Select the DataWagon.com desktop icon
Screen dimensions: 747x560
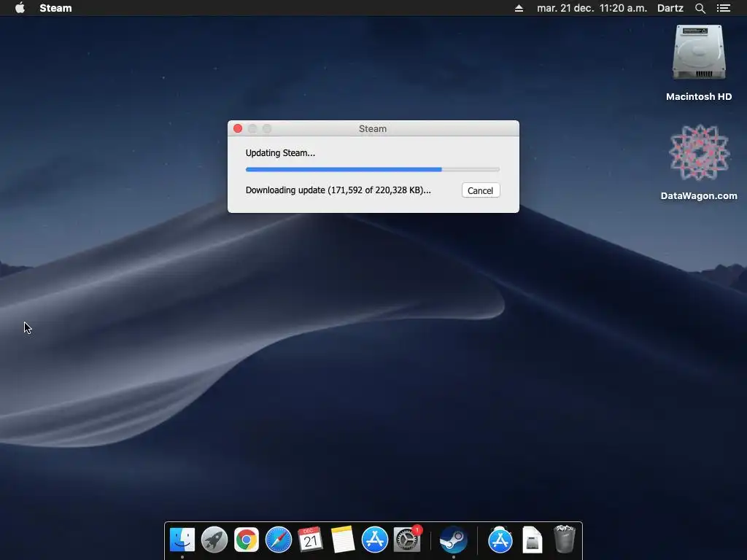699,152
